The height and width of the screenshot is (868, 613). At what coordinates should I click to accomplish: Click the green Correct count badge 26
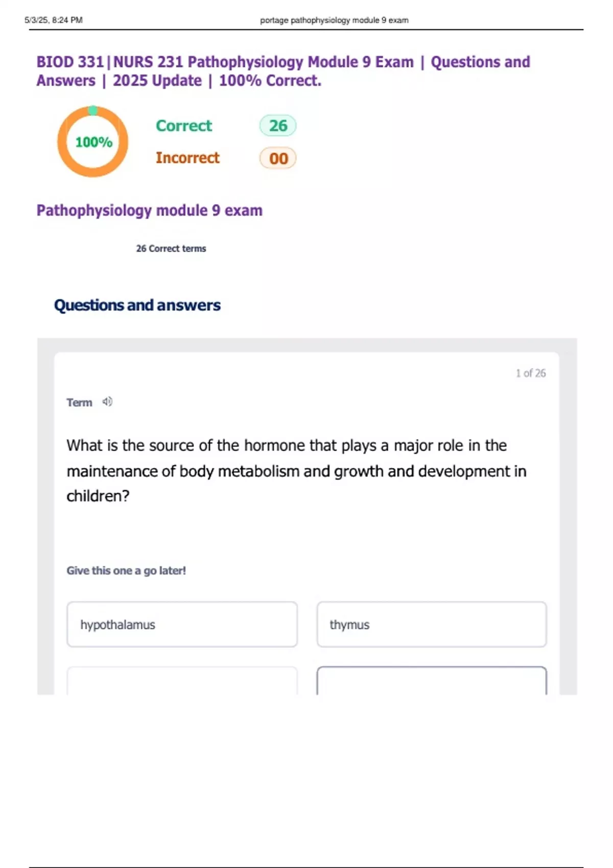pos(278,126)
